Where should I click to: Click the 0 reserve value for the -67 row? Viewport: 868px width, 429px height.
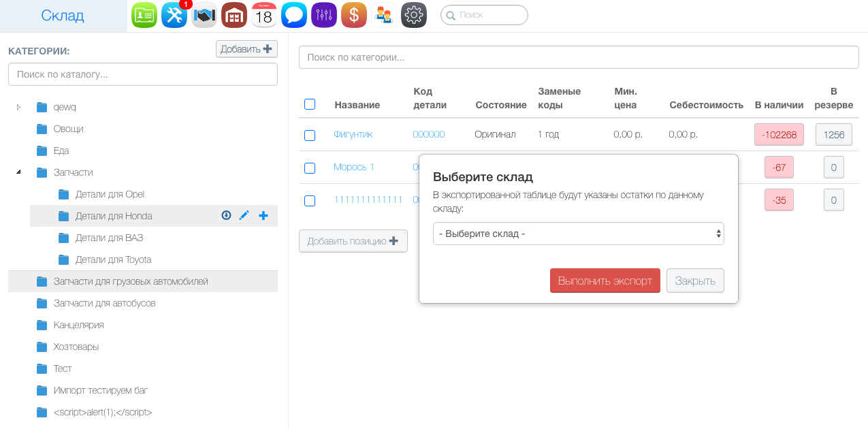click(x=834, y=167)
